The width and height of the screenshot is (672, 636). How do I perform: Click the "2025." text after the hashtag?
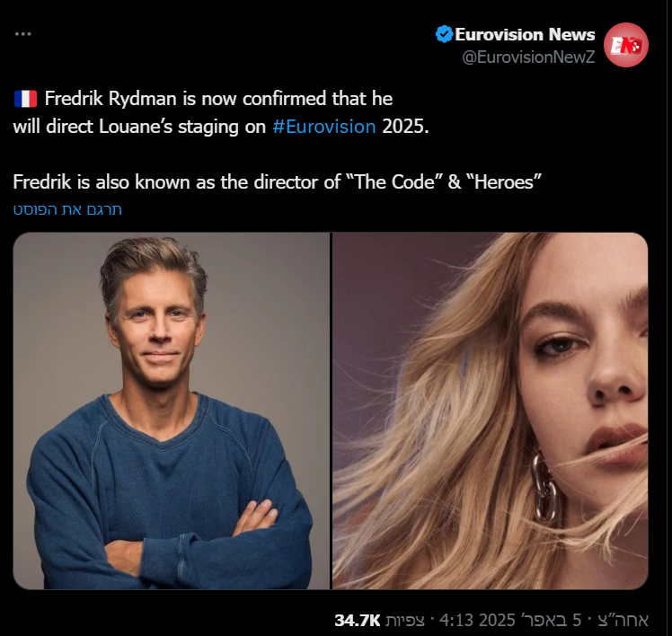tap(406, 126)
